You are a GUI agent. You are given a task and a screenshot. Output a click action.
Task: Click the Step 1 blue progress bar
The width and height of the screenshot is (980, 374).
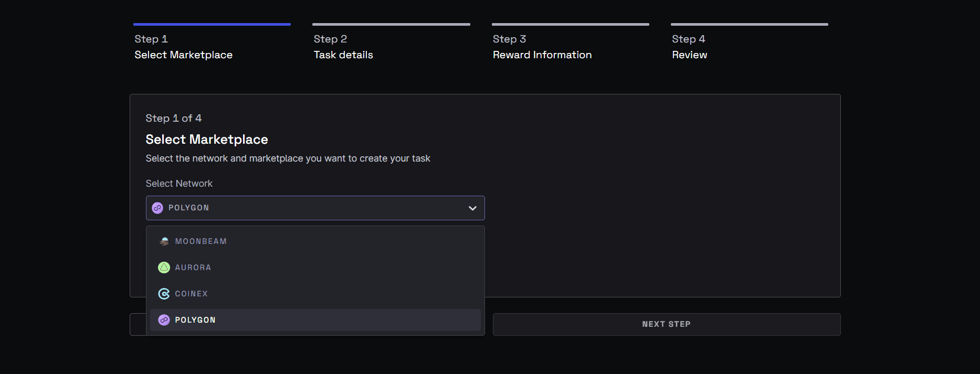click(212, 24)
